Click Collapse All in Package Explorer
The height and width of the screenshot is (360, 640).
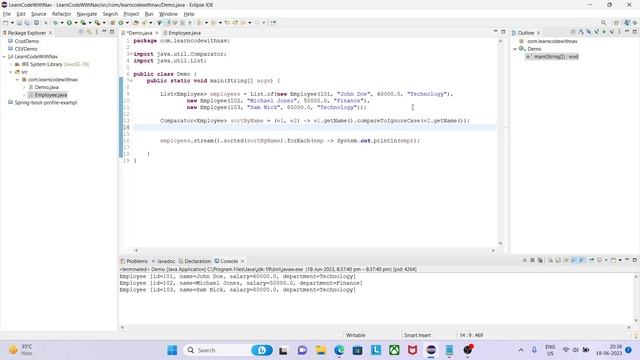point(82,32)
